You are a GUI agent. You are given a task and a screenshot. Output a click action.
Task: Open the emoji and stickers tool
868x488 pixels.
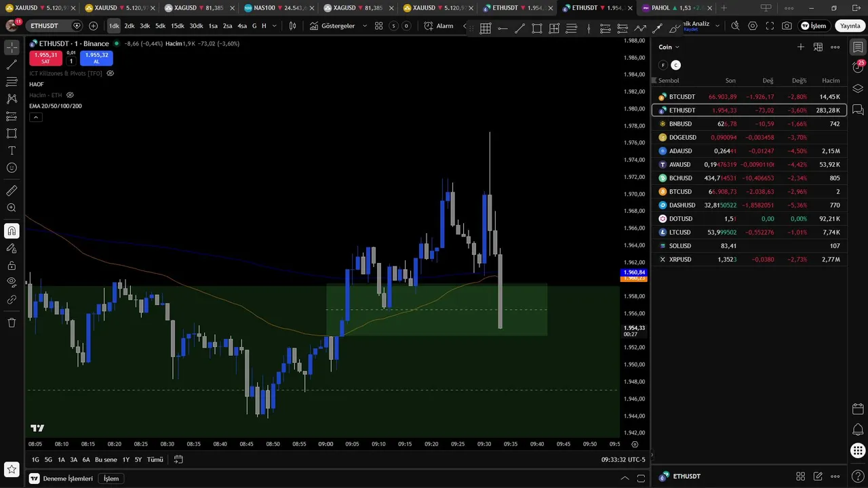click(12, 167)
